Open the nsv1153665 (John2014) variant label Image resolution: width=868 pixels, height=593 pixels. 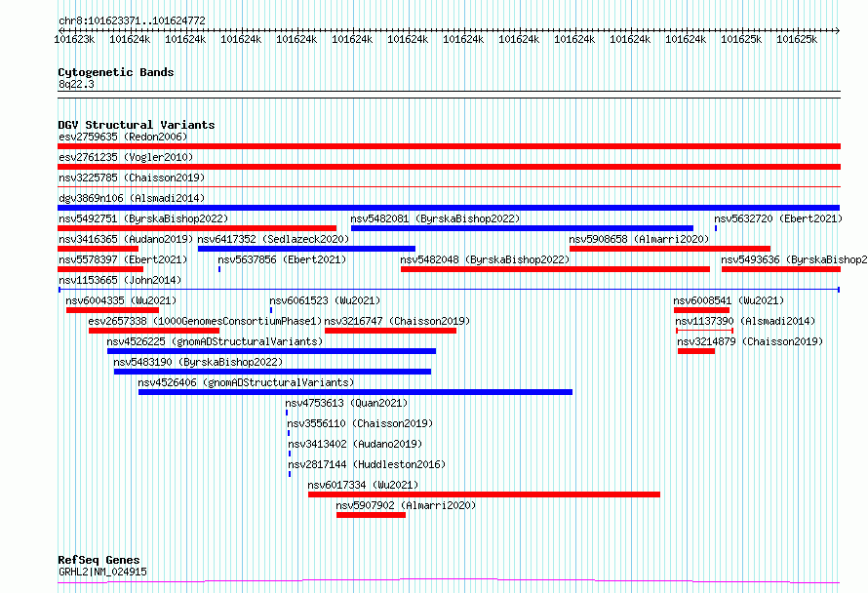120,280
